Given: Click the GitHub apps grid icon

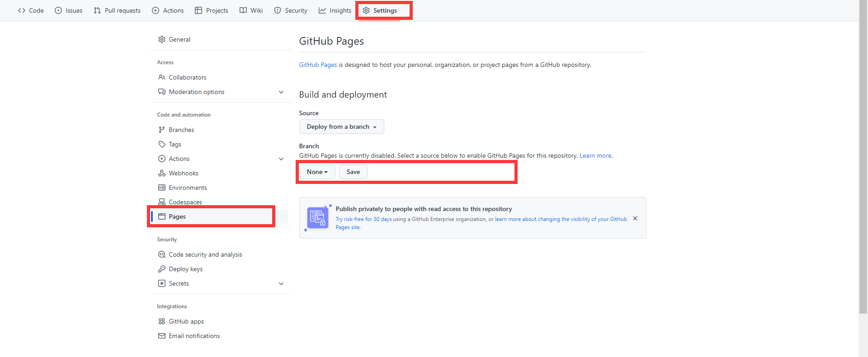Looking at the screenshot, I should click(162, 321).
